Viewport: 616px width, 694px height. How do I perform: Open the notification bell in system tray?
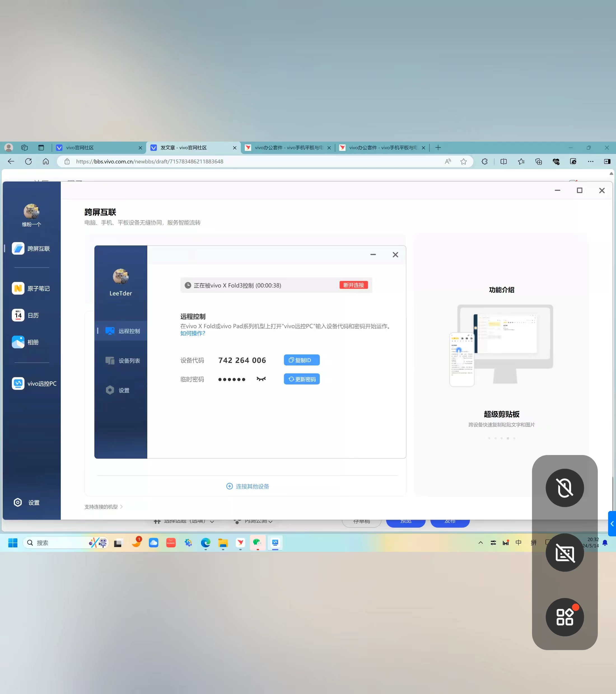point(605,543)
